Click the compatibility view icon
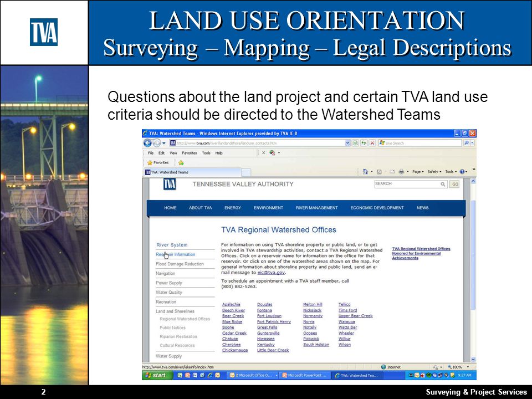 tap(355, 143)
